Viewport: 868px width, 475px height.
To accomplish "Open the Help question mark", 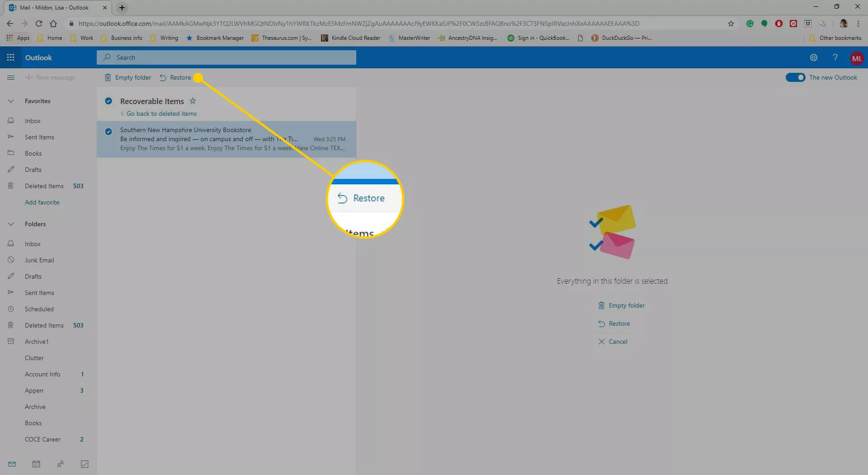I will point(835,57).
